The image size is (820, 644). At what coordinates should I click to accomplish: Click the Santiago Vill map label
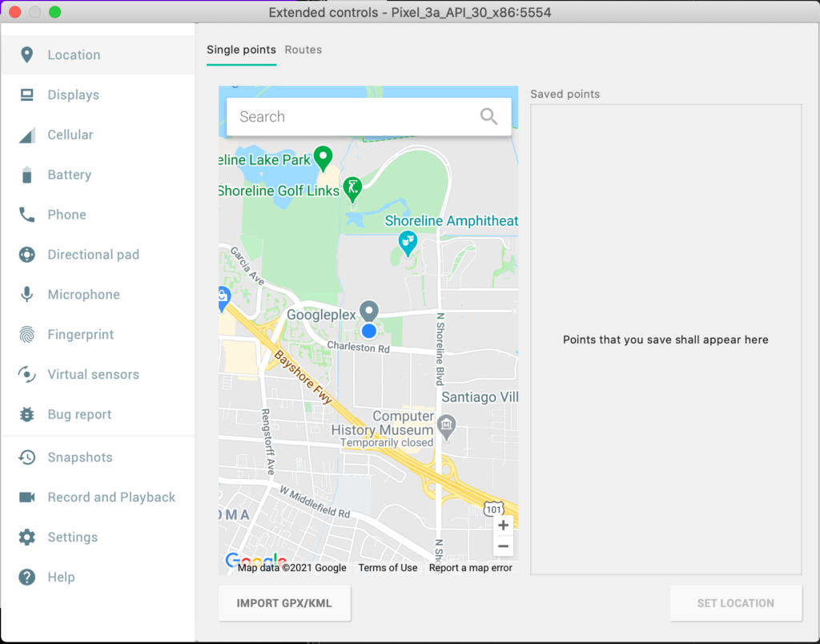[480, 397]
